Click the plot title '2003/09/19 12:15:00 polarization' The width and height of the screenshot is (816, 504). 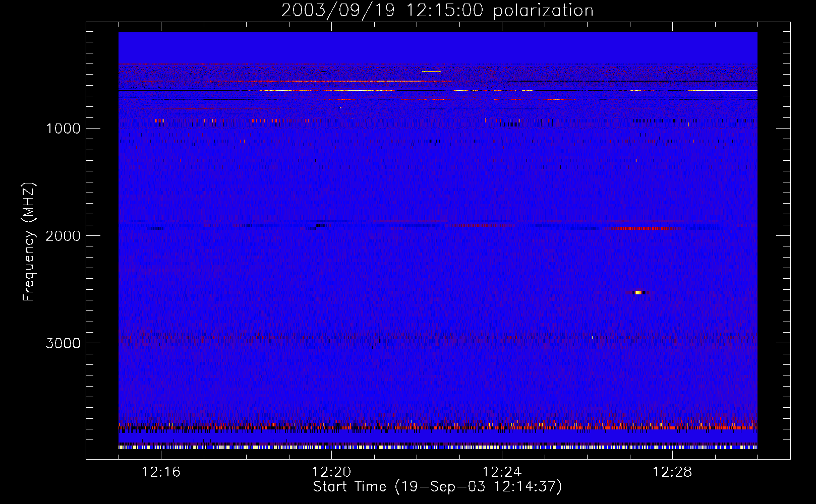pos(437,10)
